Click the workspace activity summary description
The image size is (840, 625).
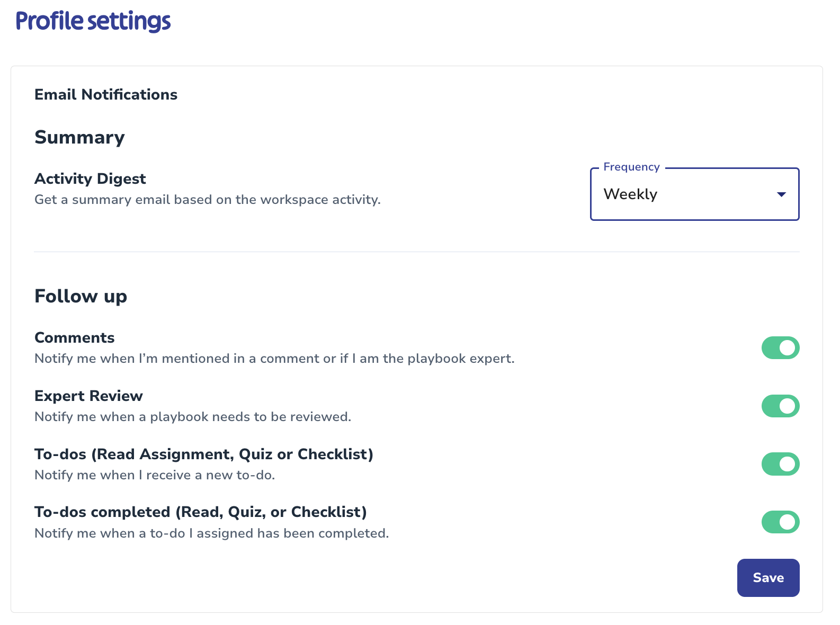[x=208, y=200]
